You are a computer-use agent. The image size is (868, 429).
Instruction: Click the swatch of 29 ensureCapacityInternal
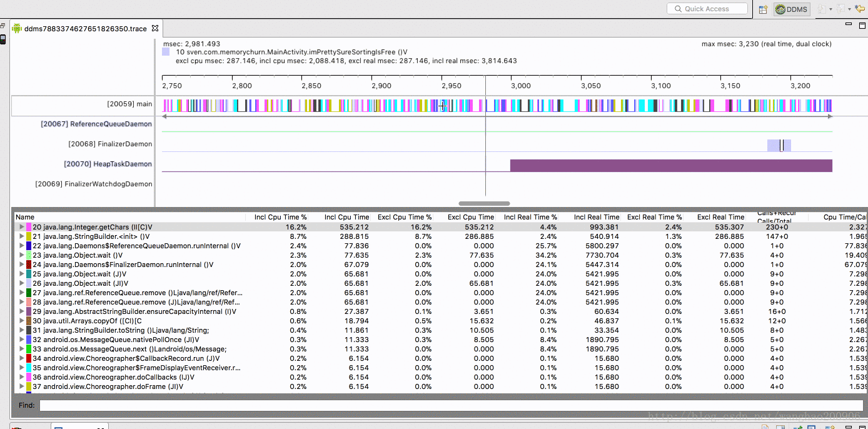(29, 311)
